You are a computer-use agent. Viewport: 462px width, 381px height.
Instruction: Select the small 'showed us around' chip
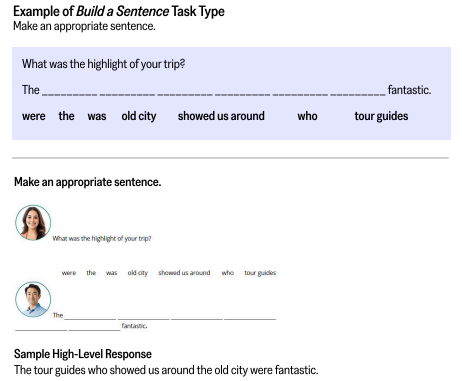184,273
